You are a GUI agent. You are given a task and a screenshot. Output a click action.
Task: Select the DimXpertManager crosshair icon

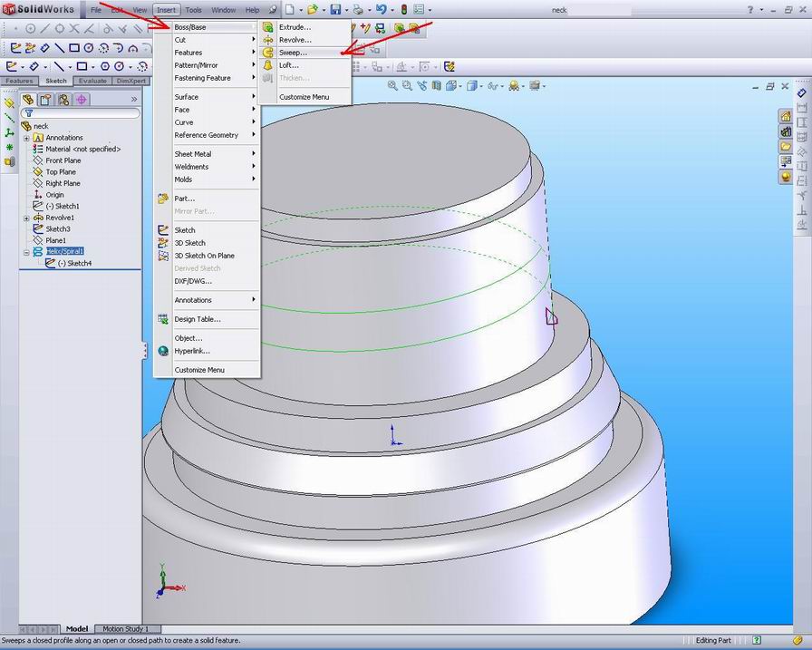click(80, 100)
